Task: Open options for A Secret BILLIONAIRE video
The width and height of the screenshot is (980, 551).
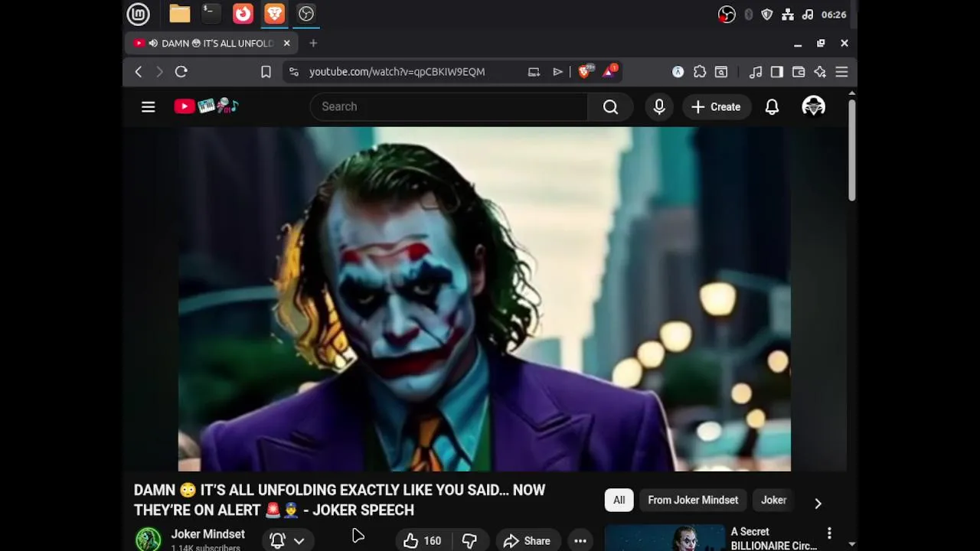Action: point(829,533)
